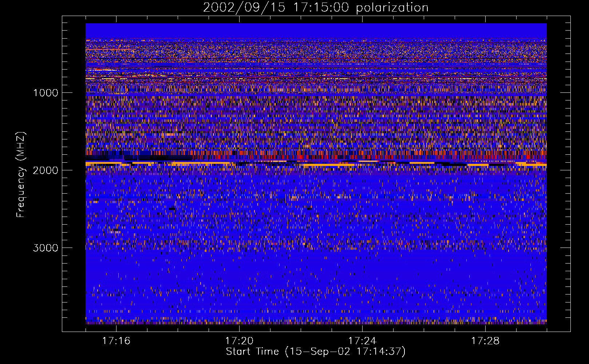Click the 17:20 time tick label
Viewport: 589px width, 364px height.
239,341
